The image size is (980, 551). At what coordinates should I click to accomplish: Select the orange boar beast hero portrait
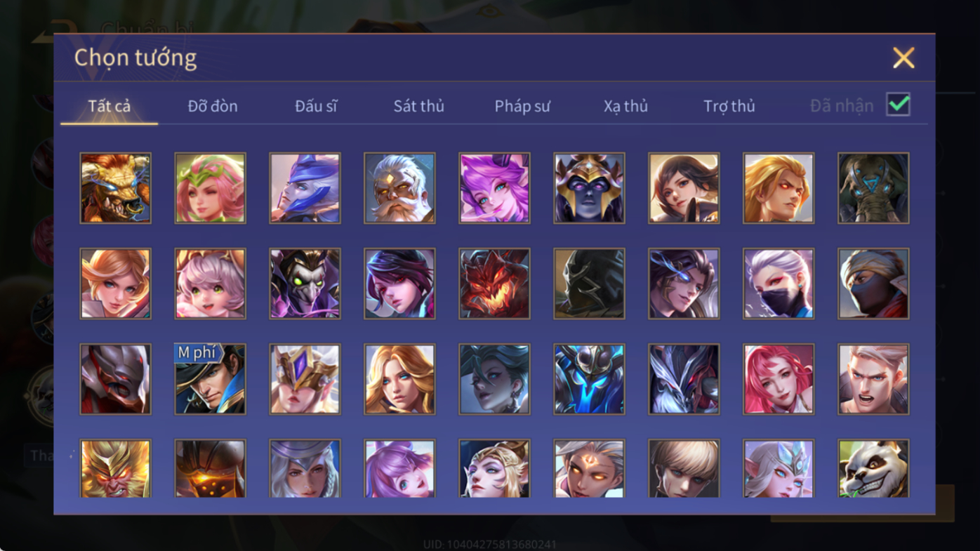coord(116,188)
